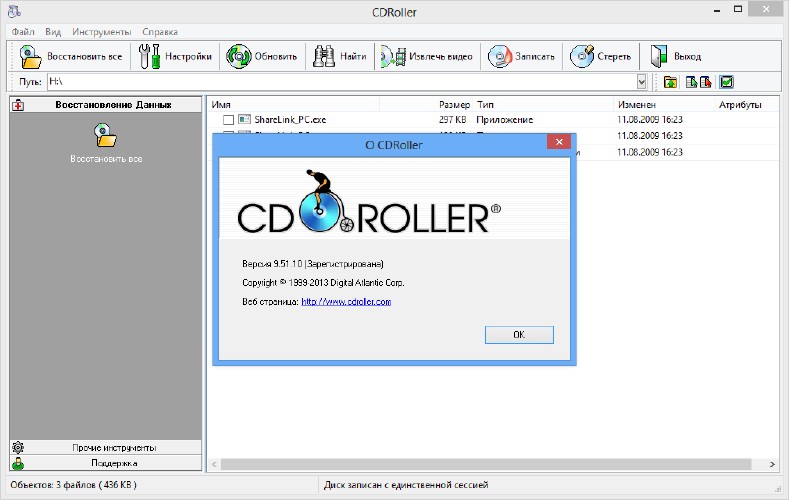Click the person icon by Поддержка
The width and height of the screenshot is (789, 500).
[18, 463]
